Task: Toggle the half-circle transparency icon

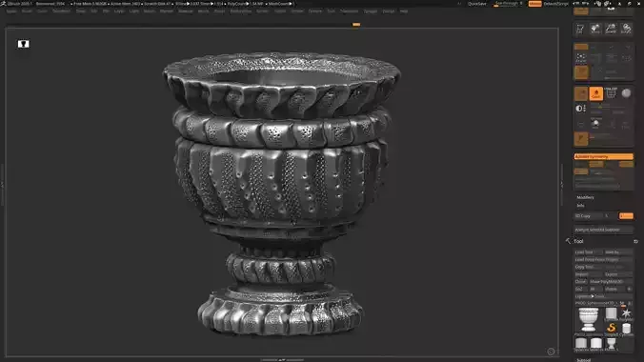Action: pyautogui.click(x=580, y=109)
